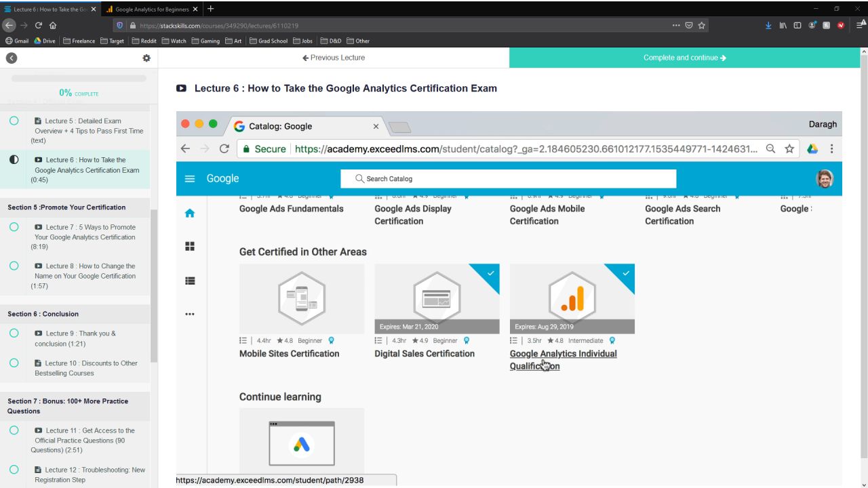868x488 pixels.
Task: Open Lecture 10: Discounts to Other Courses
Action: click(86, 368)
